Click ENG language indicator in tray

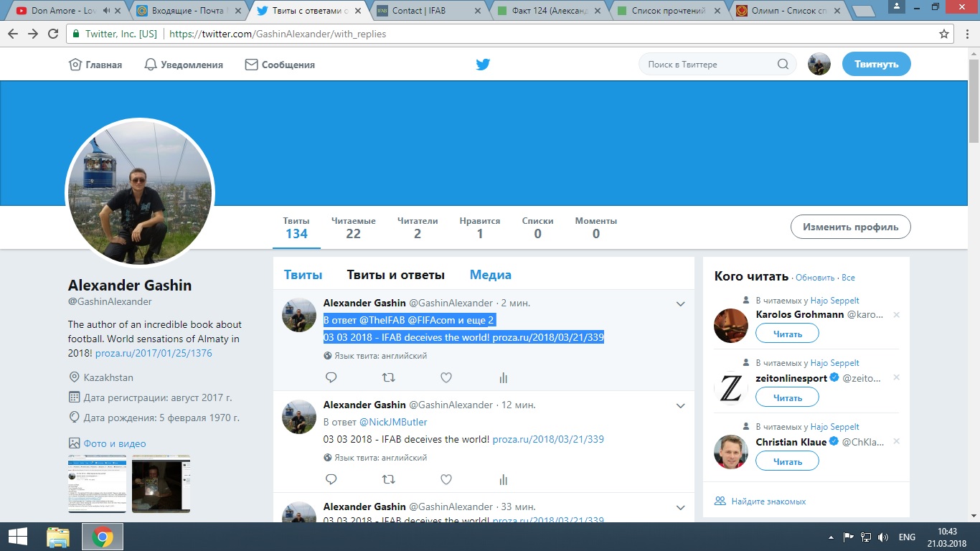[x=907, y=537]
